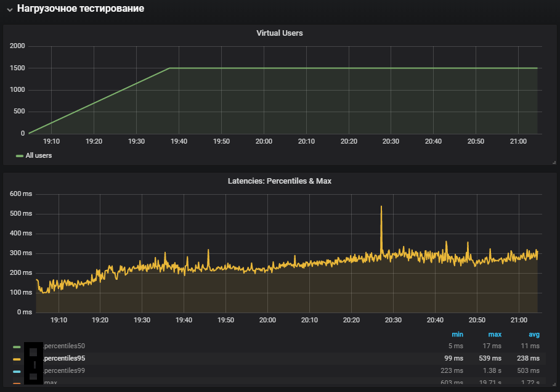Click the 19:10 x-axis label in Latencies chart

tap(59, 320)
